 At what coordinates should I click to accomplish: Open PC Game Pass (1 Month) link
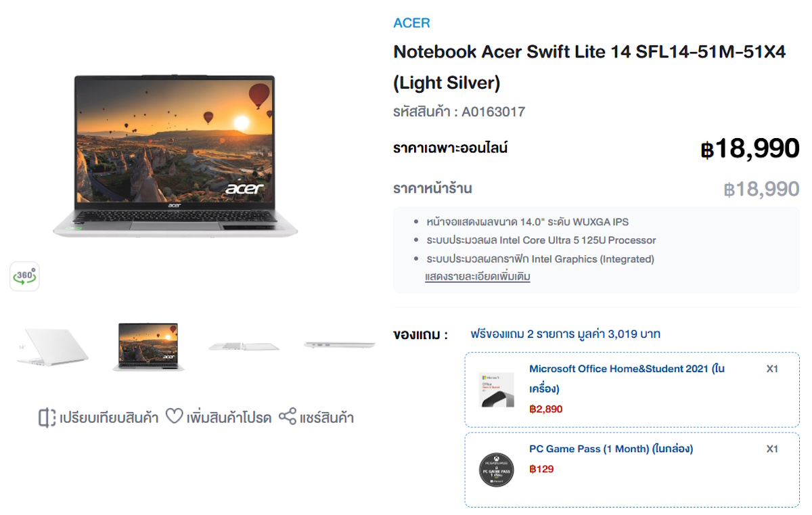pyautogui.click(x=611, y=449)
